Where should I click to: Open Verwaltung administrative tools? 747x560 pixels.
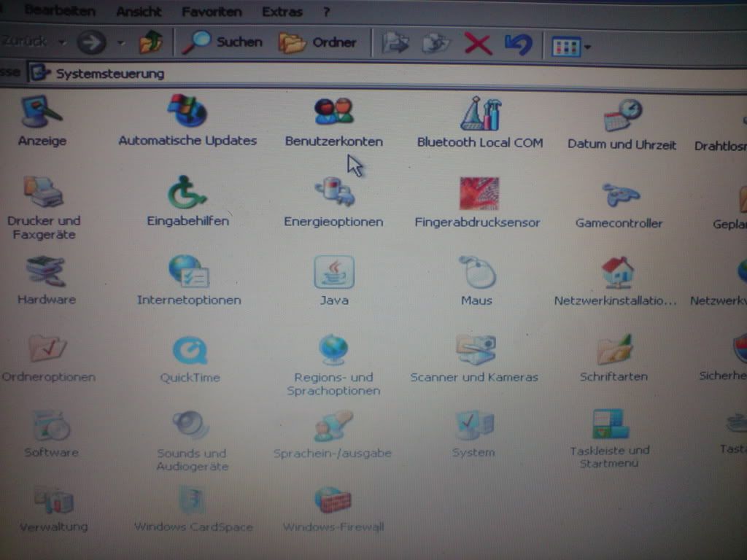[x=53, y=509]
